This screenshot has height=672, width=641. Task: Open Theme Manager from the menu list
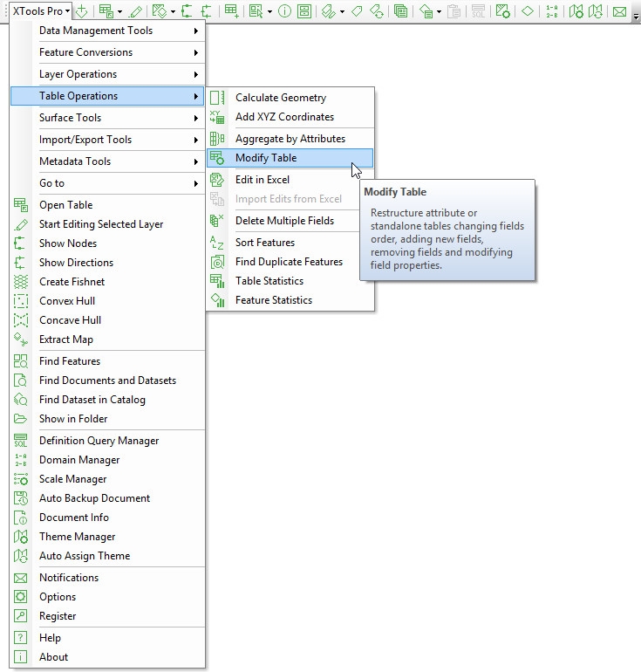[108, 537]
